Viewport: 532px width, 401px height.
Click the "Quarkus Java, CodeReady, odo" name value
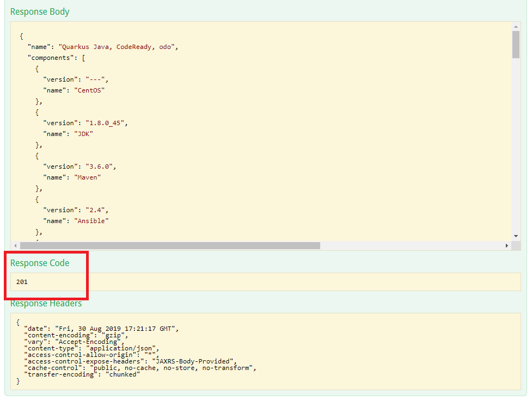[118, 47]
